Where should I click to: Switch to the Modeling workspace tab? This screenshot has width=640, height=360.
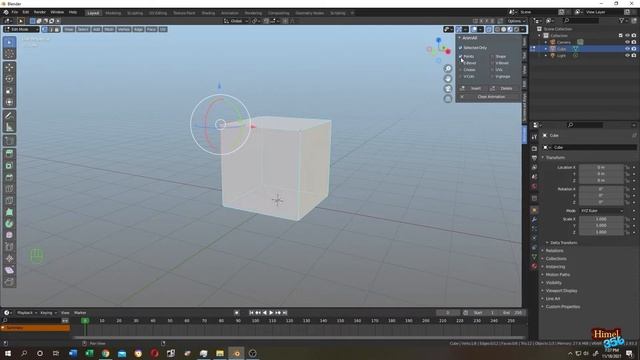pyautogui.click(x=113, y=13)
